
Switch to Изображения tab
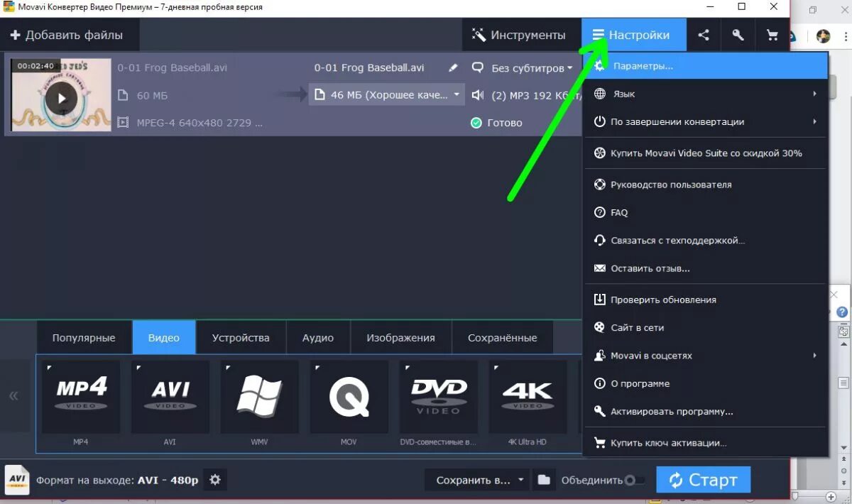coord(400,338)
